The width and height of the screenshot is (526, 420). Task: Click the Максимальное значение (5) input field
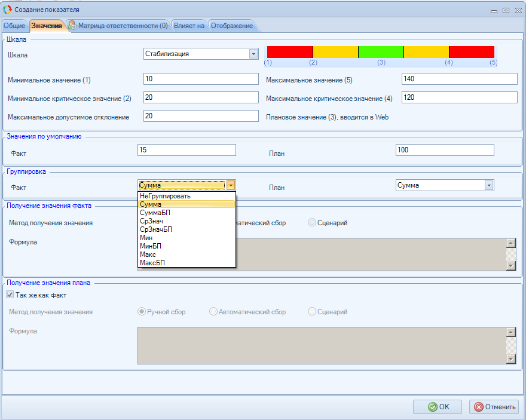click(x=459, y=79)
